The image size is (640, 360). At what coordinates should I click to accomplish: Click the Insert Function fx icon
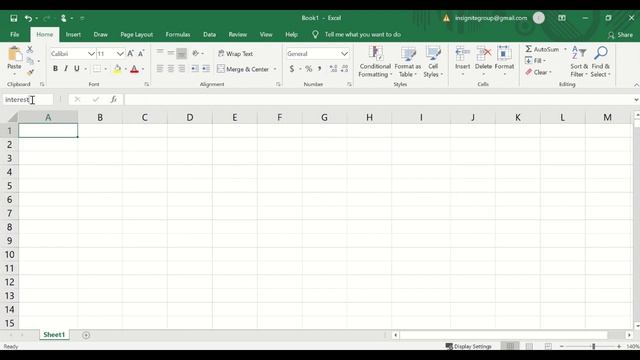[x=114, y=99]
